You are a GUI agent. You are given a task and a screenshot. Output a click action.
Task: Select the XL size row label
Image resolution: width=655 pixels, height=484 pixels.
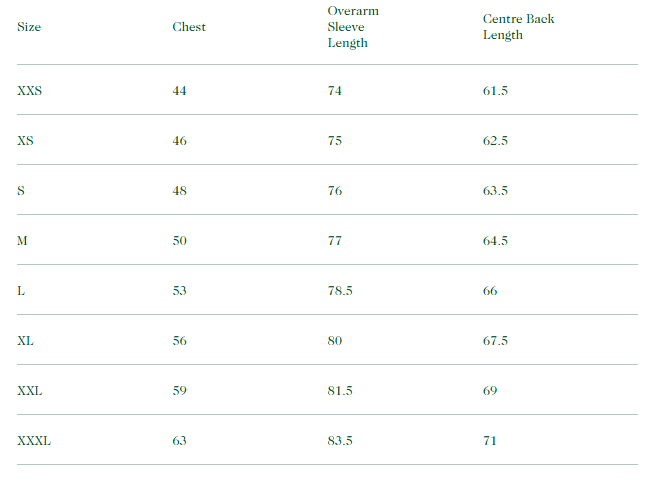[26, 341]
